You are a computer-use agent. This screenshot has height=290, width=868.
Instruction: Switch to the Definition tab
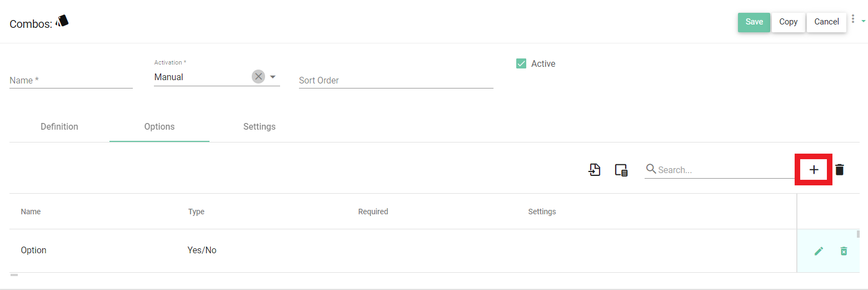59,127
